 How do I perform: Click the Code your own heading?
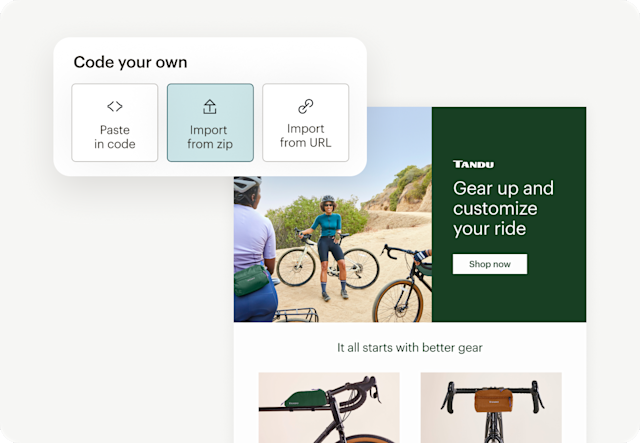[x=130, y=62]
